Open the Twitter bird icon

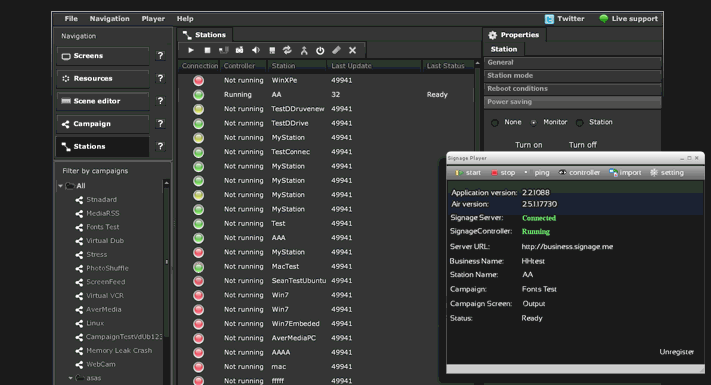tap(549, 19)
